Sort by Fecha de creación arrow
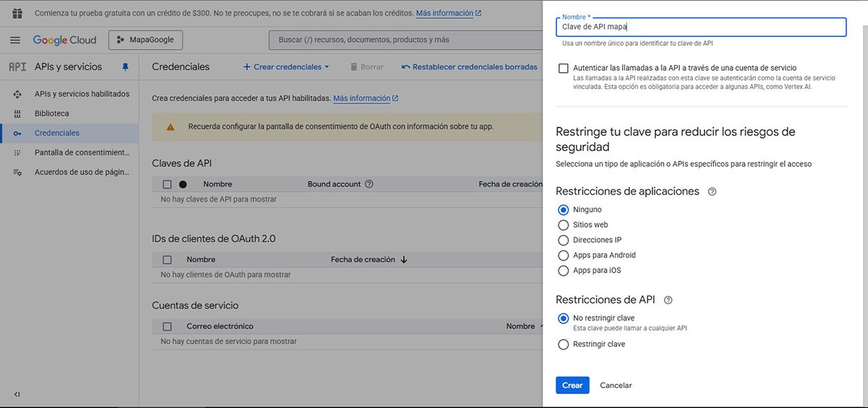Screen dimensions: 868x408 (404, 260)
